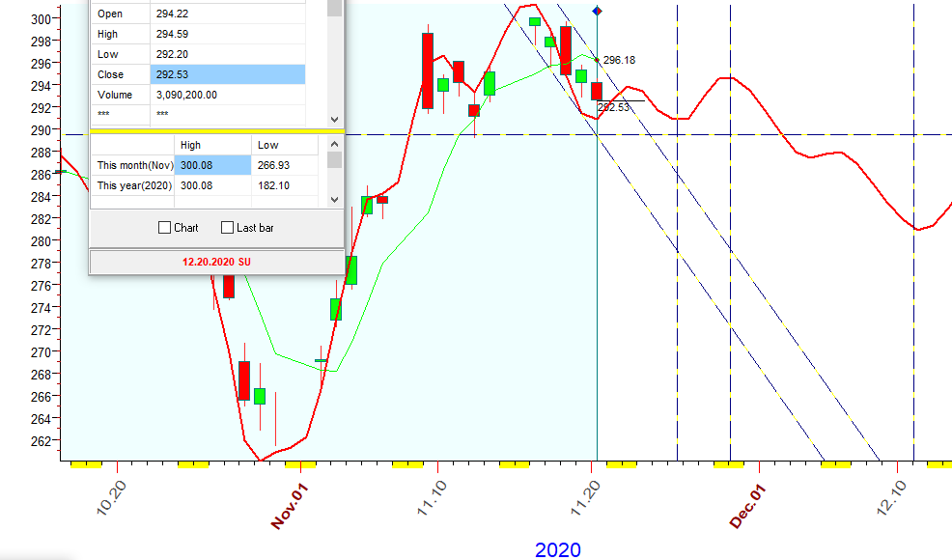Image resolution: width=952 pixels, height=560 pixels.
Task: Select the Close value 292.53 cell
Action: [227, 74]
